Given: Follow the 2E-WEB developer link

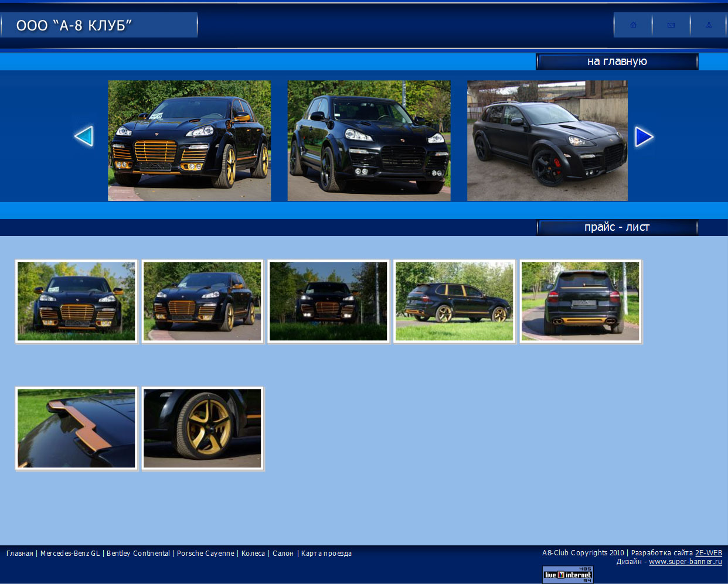Looking at the screenshot, I should (708, 553).
